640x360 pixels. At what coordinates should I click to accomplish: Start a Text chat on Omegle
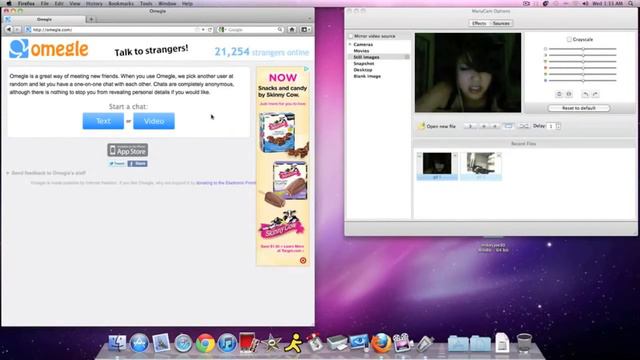click(103, 121)
